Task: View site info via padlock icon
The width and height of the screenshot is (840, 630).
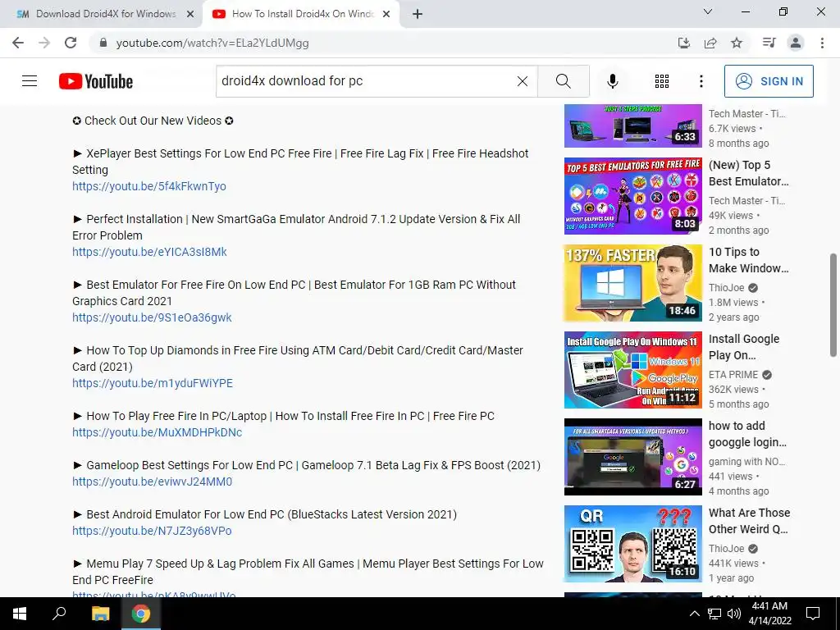Action: [x=103, y=43]
